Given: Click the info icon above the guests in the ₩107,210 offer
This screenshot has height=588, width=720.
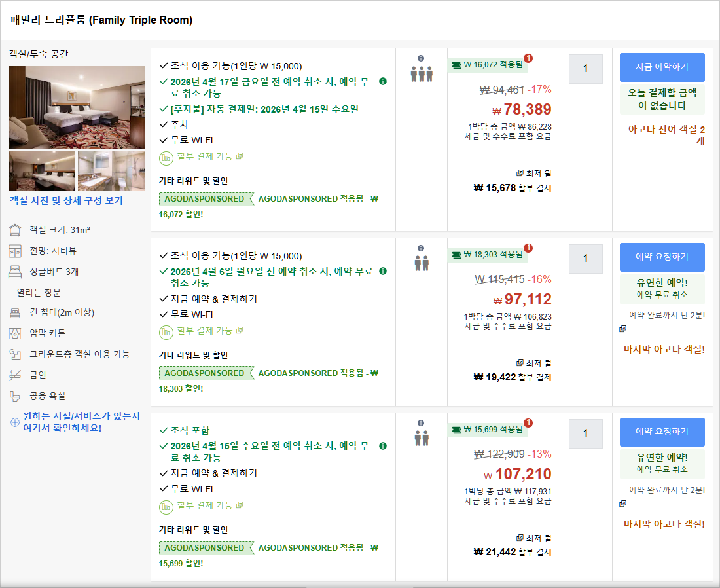Looking at the screenshot, I should (421, 423).
